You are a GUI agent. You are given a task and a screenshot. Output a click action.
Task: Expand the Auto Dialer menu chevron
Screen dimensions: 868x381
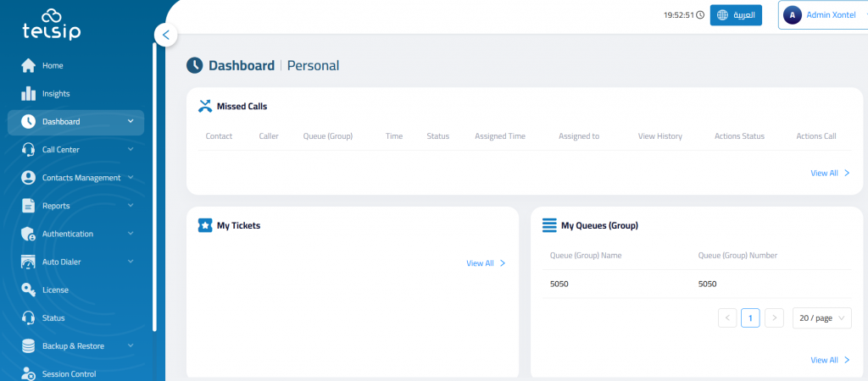click(x=130, y=262)
